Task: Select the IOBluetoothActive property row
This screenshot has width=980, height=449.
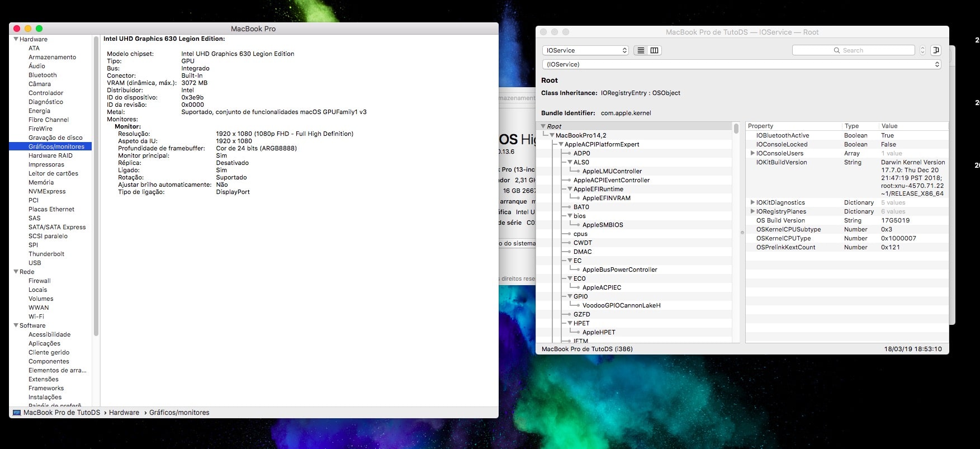Action: point(847,135)
